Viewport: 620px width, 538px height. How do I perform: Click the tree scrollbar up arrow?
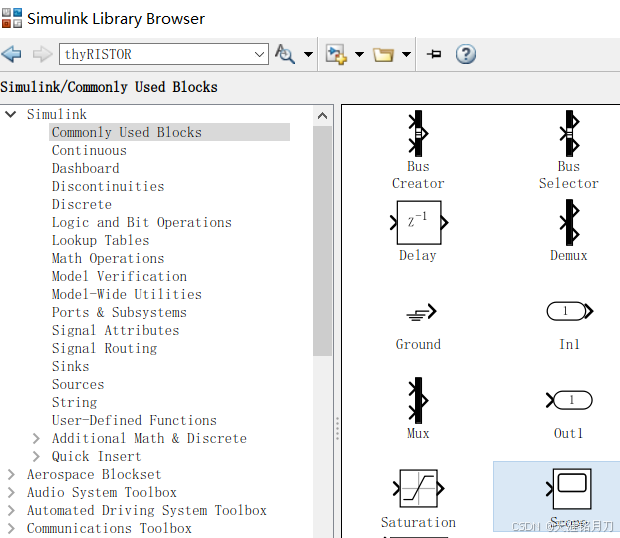point(322,116)
